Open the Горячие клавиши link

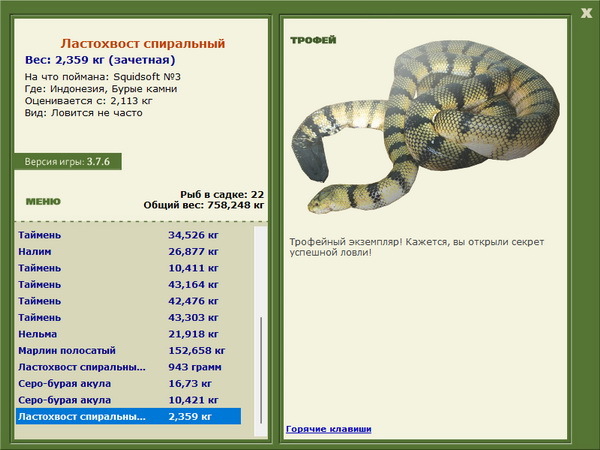(x=329, y=429)
